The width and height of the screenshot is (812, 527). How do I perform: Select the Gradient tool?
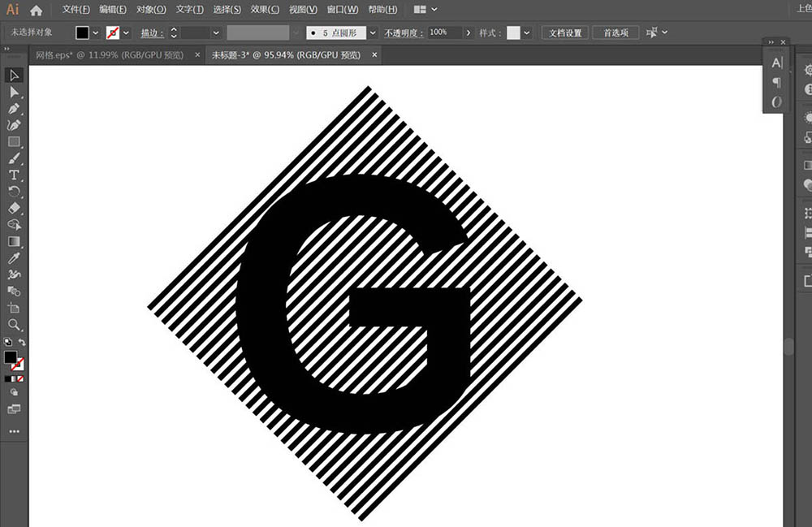(14, 241)
